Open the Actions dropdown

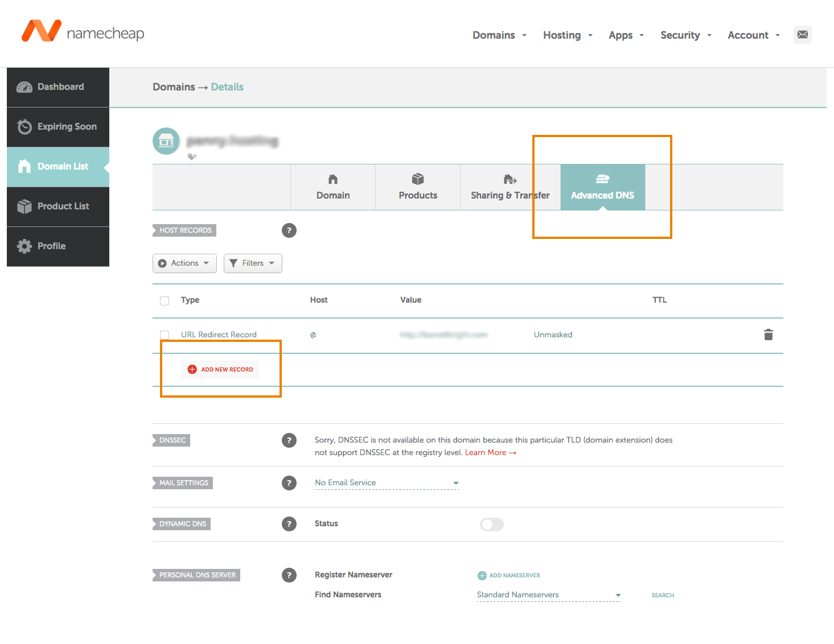(x=184, y=263)
